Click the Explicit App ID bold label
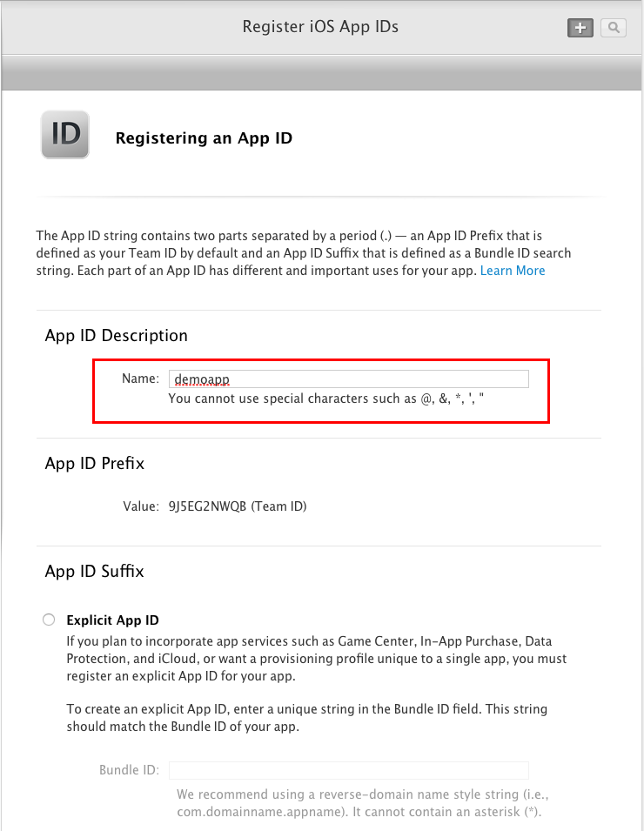Screen dimensions: 644x831 coord(113,620)
